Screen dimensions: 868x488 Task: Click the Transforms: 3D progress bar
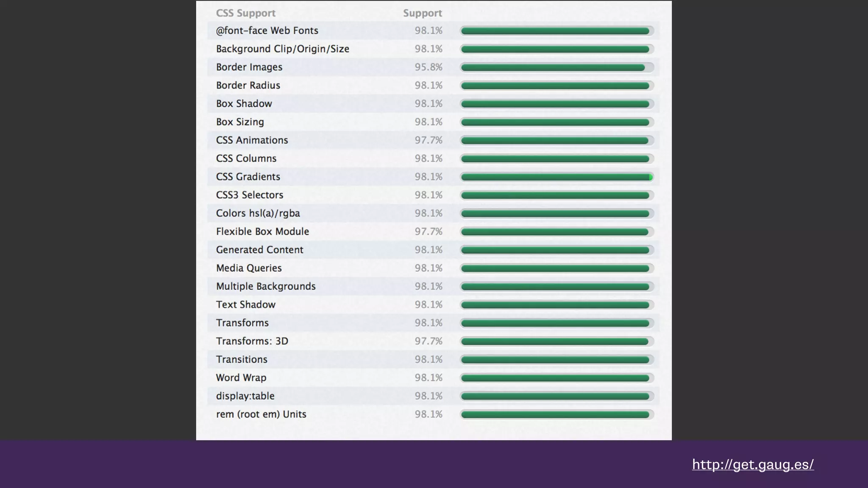556,341
